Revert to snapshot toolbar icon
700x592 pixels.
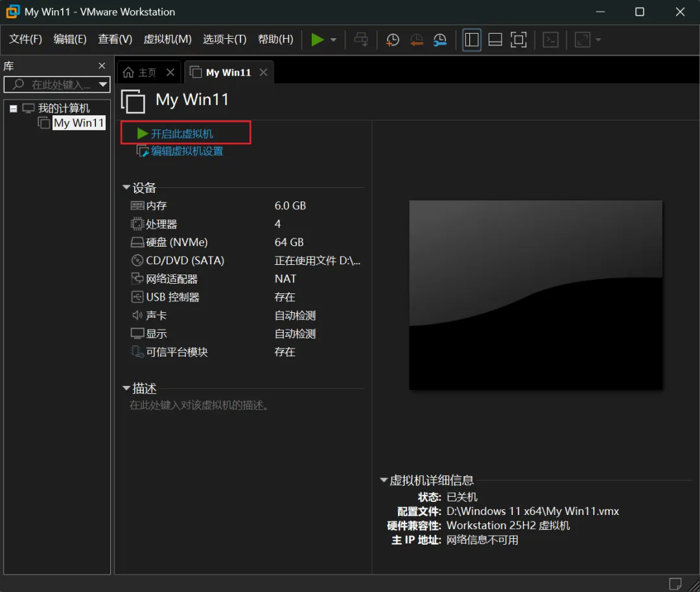pyautogui.click(x=416, y=40)
